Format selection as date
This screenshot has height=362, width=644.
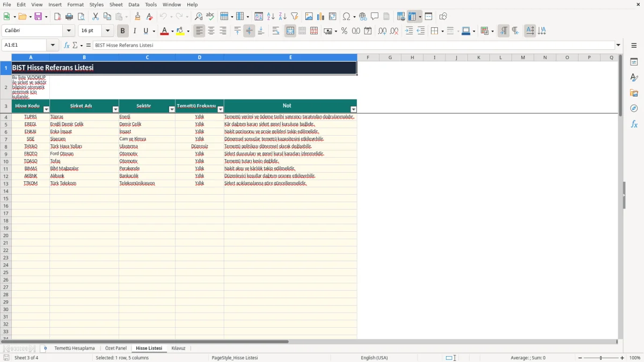pos(368,31)
